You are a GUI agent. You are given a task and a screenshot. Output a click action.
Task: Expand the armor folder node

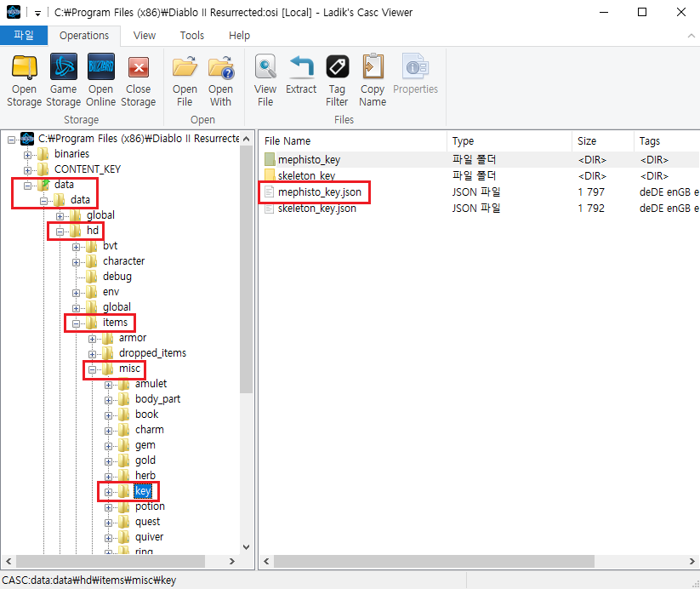click(92, 340)
